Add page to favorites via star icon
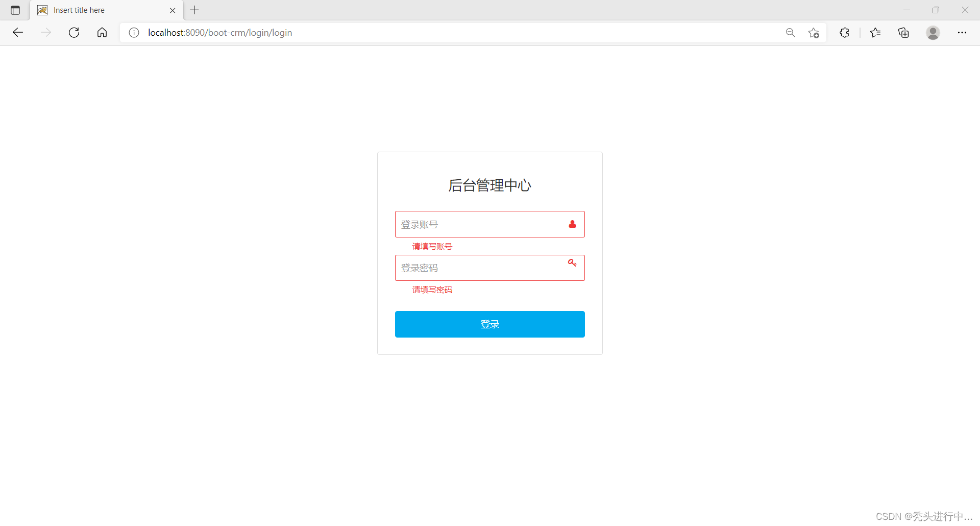Screen dimensions: 980x526 point(814,32)
